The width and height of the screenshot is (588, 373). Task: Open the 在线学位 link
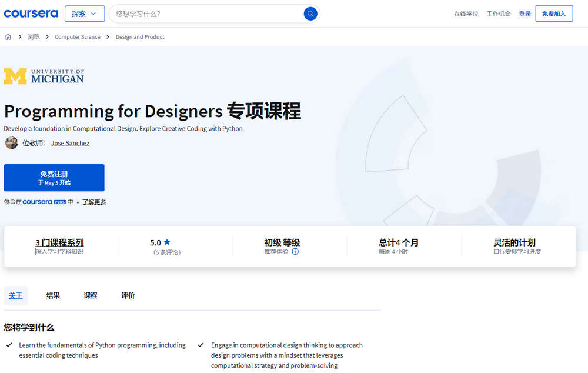(466, 14)
